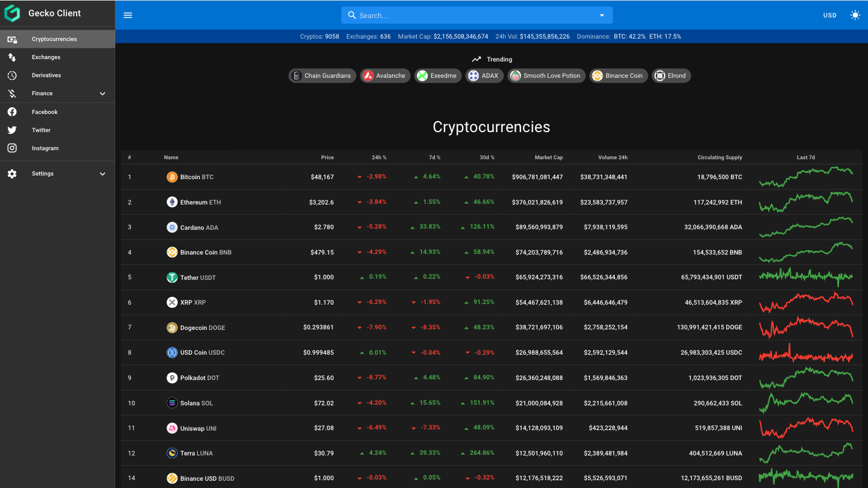This screenshot has height=488, width=868.
Task: Click the XRP coin logo
Action: click(x=172, y=302)
